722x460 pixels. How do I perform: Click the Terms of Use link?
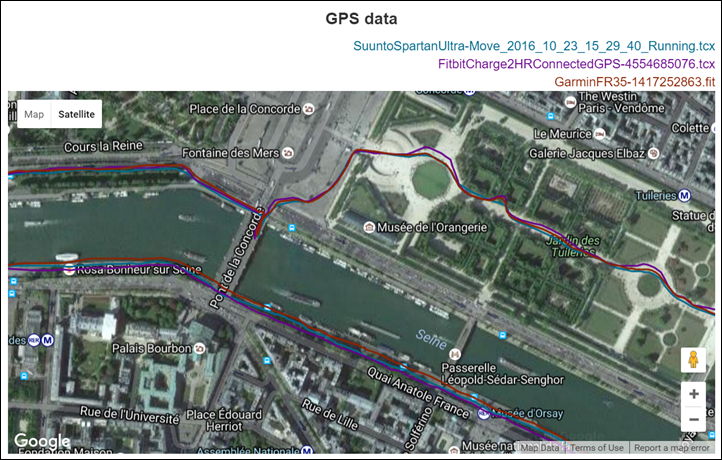(597, 448)
